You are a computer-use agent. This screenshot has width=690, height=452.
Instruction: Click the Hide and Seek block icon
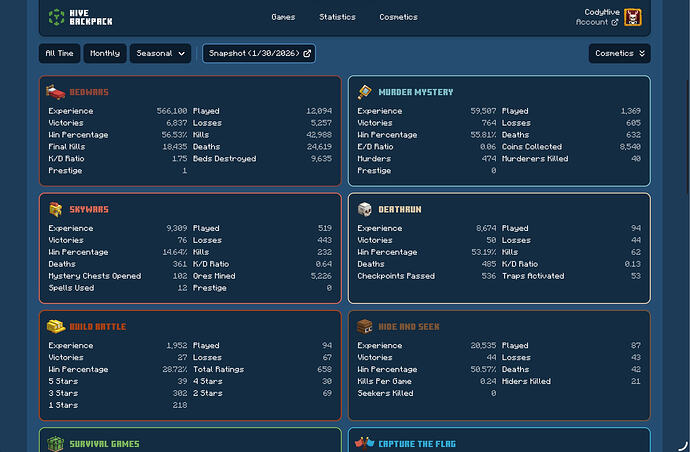coord(364,327)
